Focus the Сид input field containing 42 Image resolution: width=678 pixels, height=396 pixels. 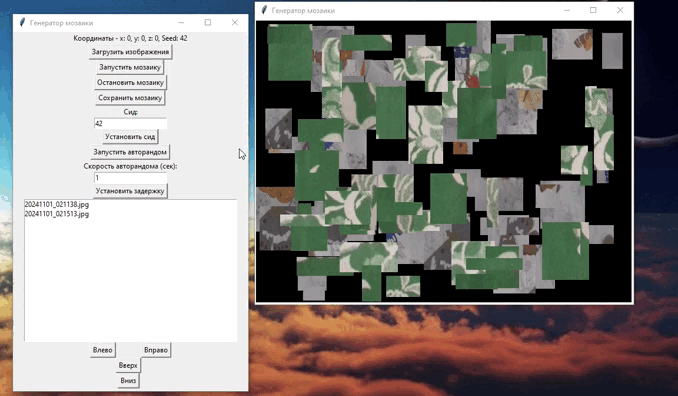pyautogui.click(x=130, y=124)
